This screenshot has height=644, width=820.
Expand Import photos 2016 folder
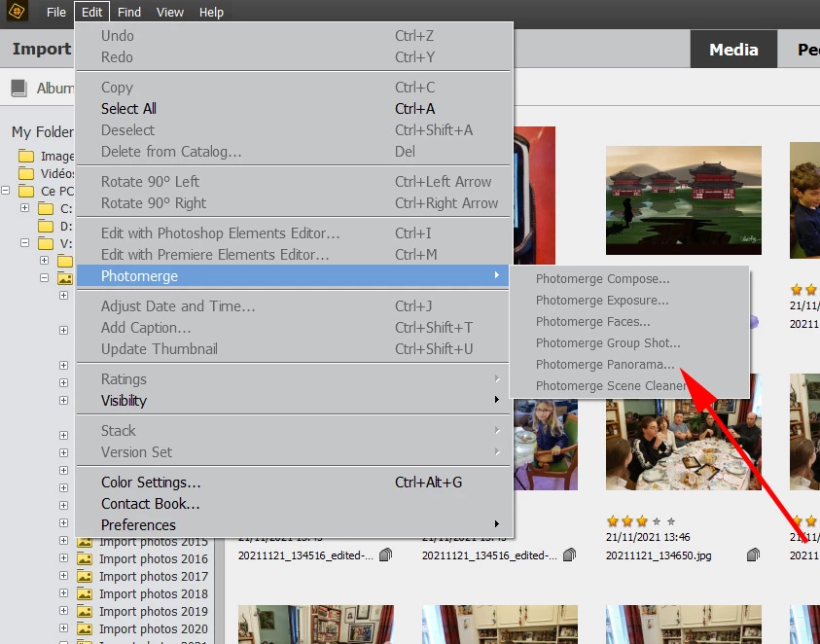click(x=63, y=558)
